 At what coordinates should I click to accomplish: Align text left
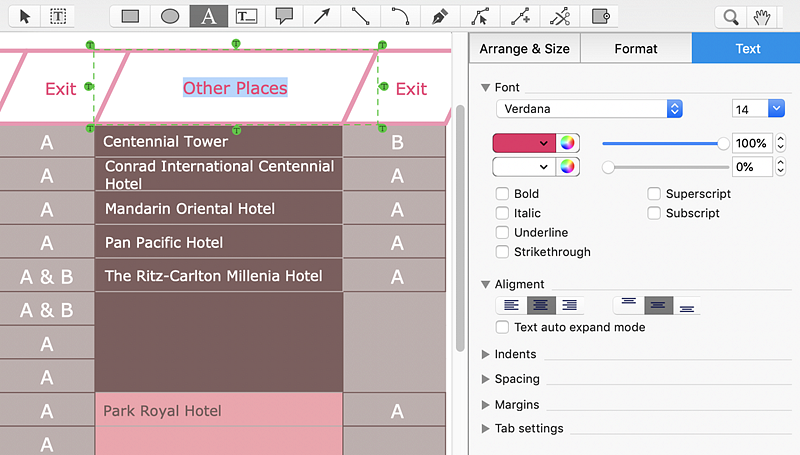[511, 306]
